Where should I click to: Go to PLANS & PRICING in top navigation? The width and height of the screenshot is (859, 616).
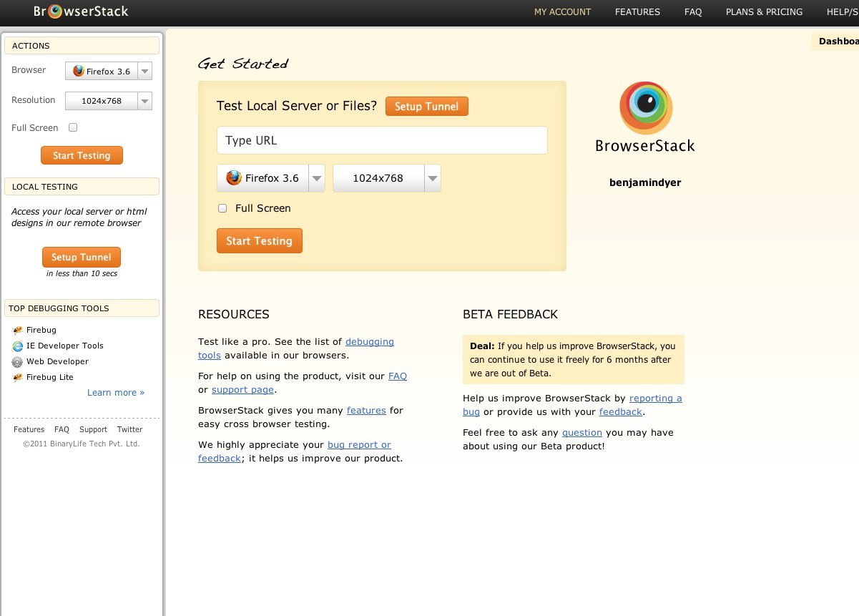tap(764, 11)
